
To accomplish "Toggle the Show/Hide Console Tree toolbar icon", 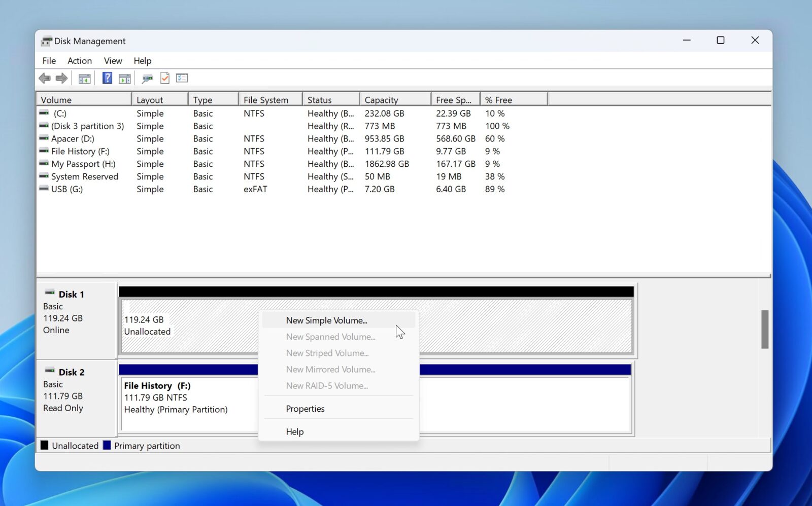I will coord(84,78).
